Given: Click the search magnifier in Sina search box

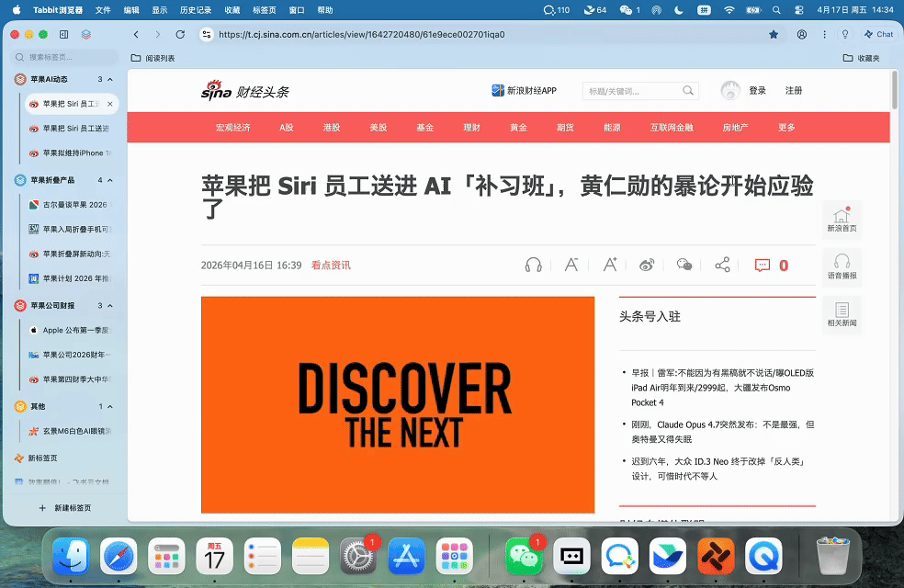Looking at the screenshot, I should [688, 91].
